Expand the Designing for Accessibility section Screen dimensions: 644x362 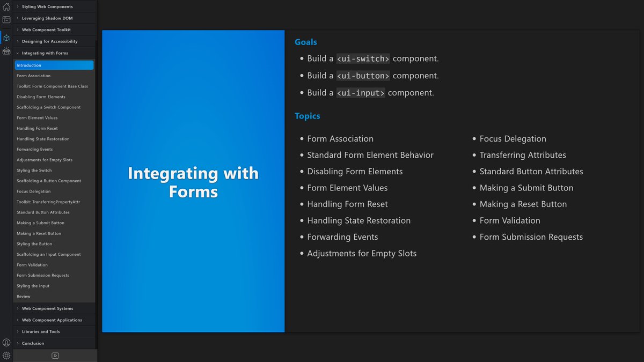click(55, 41)
